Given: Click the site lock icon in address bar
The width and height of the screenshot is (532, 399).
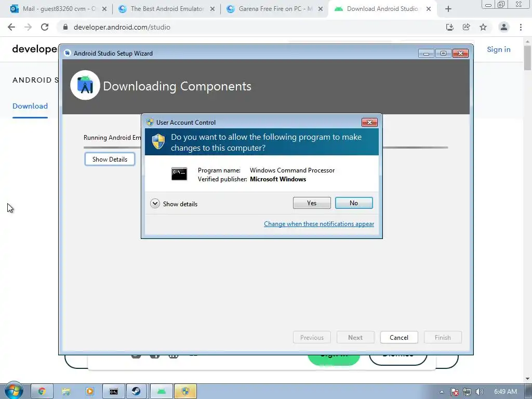Looking at the screenshot, I should pos(65,27).
